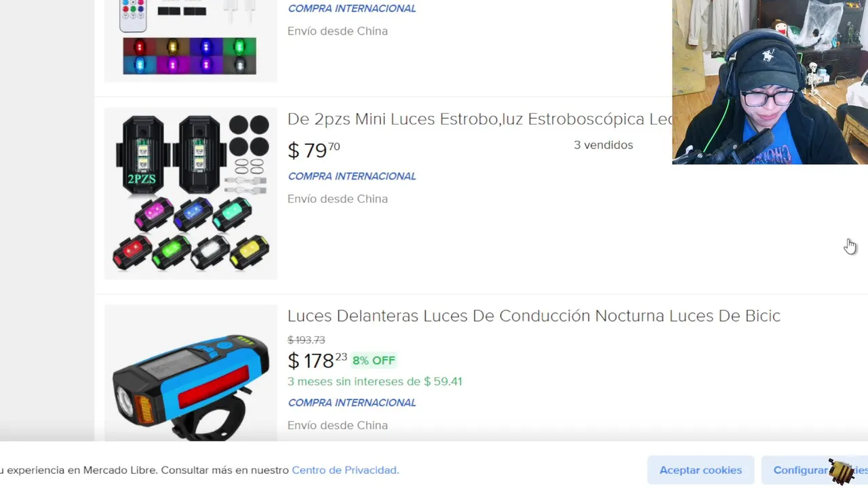Open the Configurar cookies button

click(815, 470)
